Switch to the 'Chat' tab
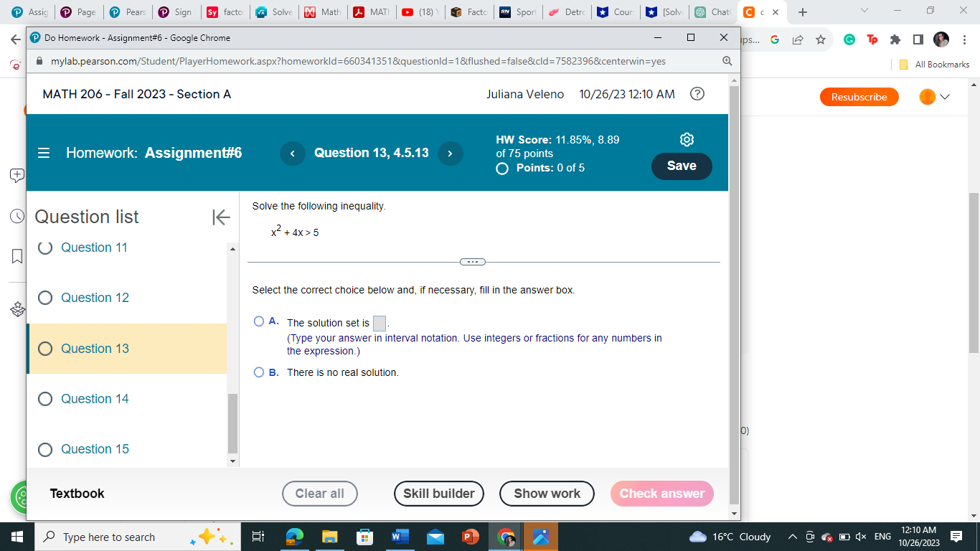The image size is (980, 551). [713, 12]
